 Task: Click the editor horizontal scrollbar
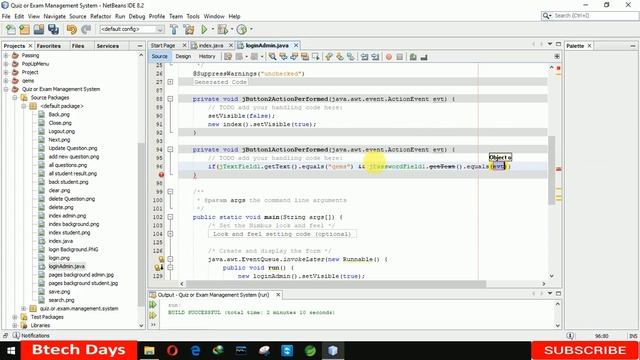point(336,284)
